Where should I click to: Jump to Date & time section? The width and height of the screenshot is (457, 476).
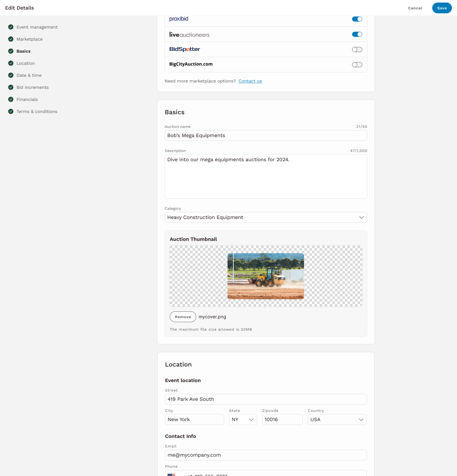29,75
